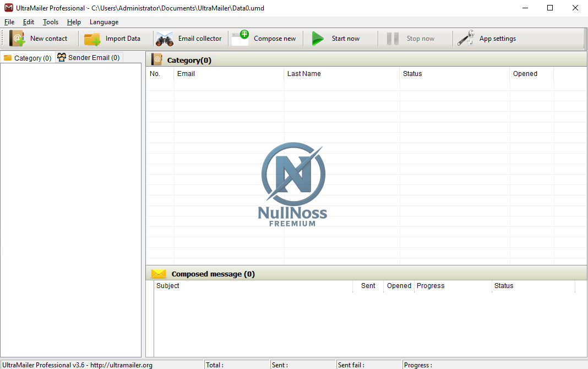This screenshot has height=369, width=588.
Task: Open App settings wrench icon
Action: tap(465, 38)
